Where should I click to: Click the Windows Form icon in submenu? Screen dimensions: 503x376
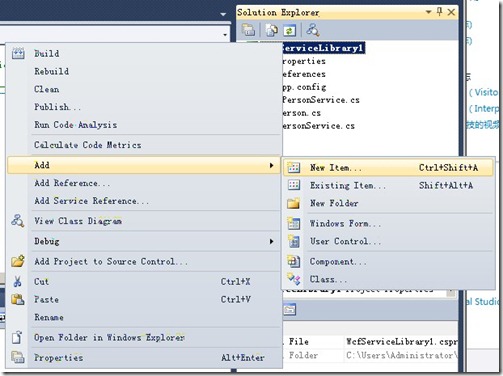[294, 223]
